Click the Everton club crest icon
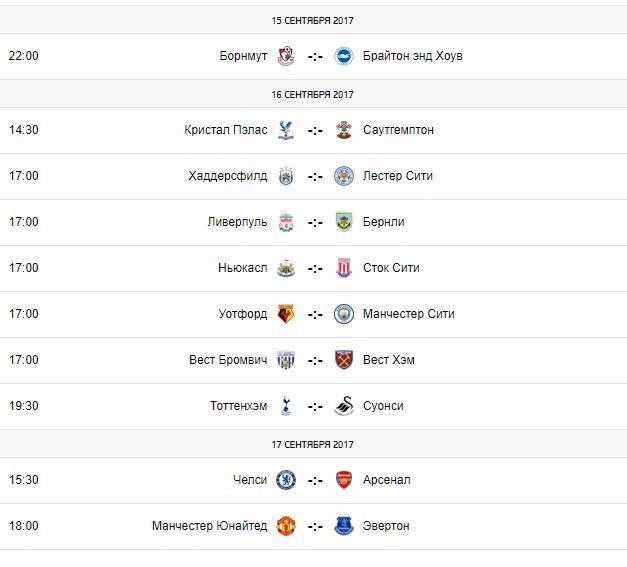627x567 pixels. click(344, 526)
